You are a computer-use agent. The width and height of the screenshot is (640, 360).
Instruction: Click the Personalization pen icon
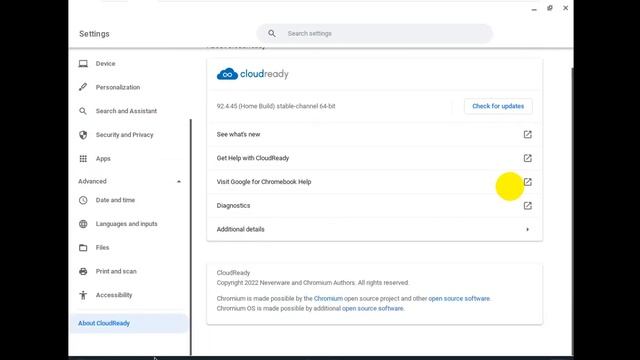[83, 87]
